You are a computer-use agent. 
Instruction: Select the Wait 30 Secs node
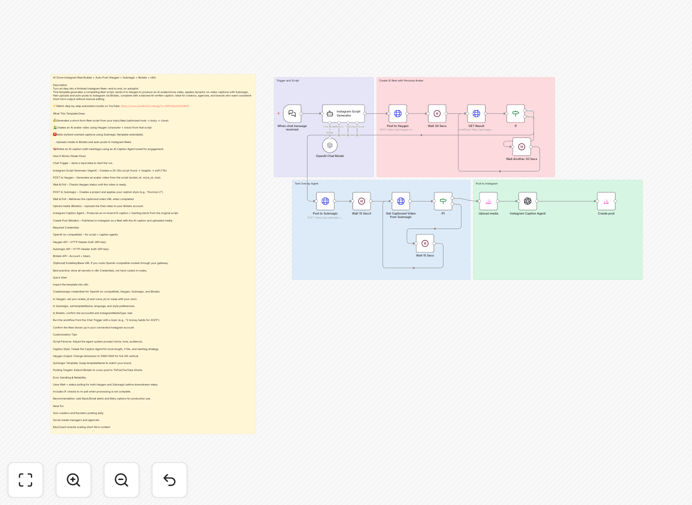pos(437,113)
